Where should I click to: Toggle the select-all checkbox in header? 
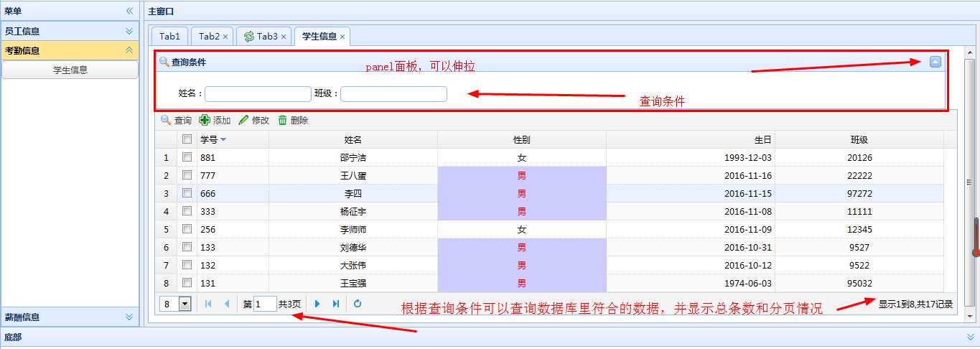click(x=187, y=139)
